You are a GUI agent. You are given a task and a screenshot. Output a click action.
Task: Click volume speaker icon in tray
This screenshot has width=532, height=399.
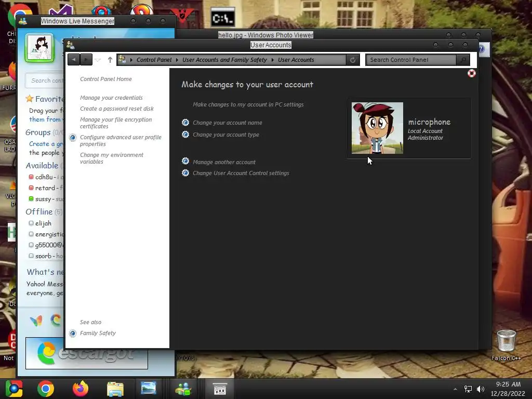pos(481,389)
